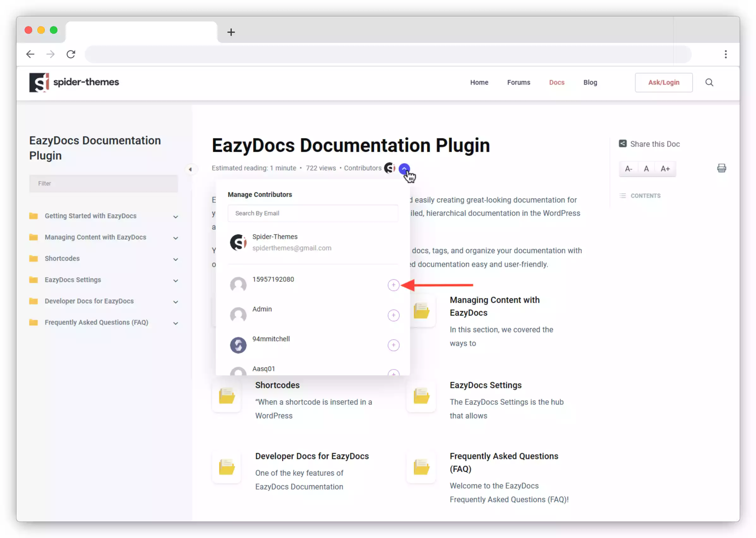Click the EazyDocs Settings sidebar folder icon

pyautogui.click(x=33, y=280)
